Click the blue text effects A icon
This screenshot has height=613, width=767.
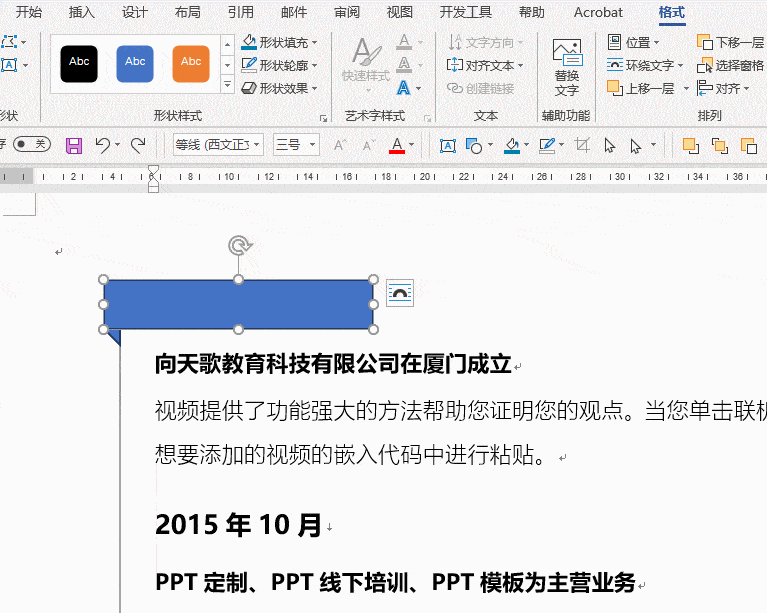click(x=404, y=88)
